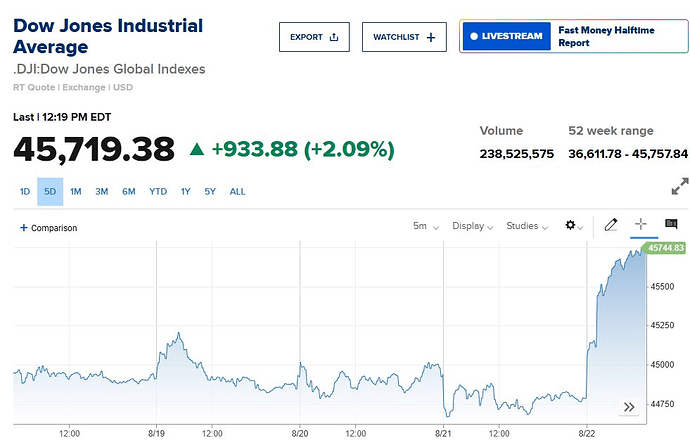Select the 1D time range
The height and width of the screenshot is (445, 690).
(x=25, y=191)
